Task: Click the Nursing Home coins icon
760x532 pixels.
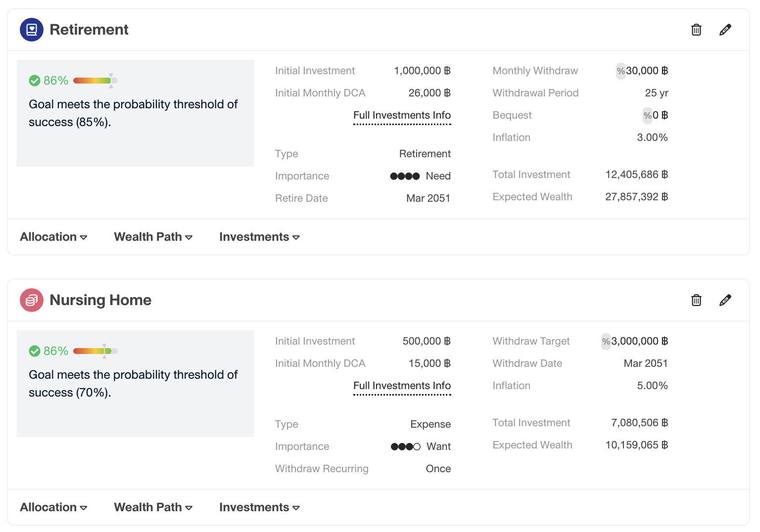Action: click(x=32, y=300)
